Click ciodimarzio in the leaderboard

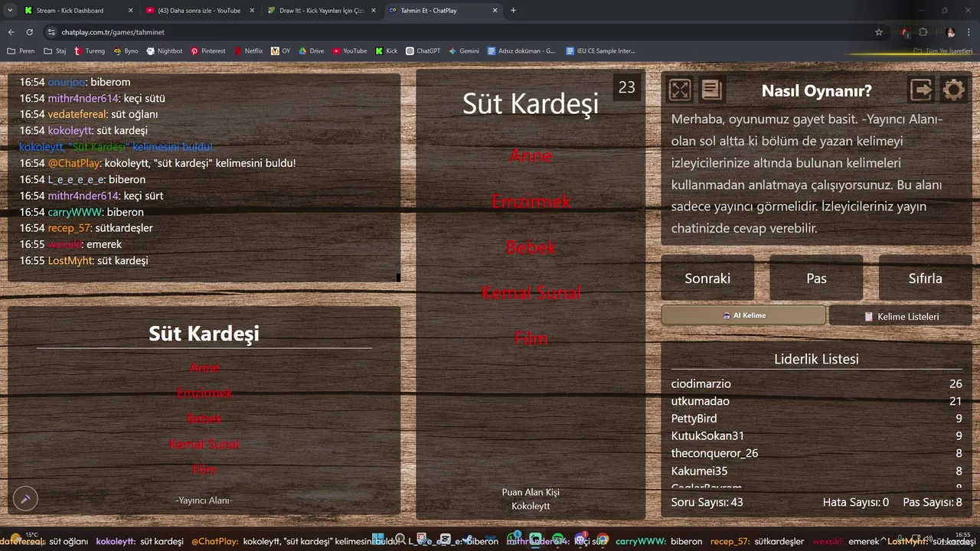(701, 384)
